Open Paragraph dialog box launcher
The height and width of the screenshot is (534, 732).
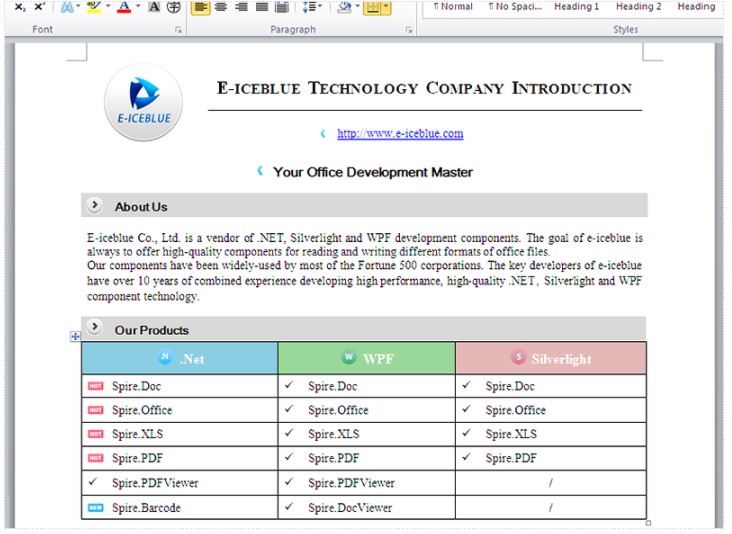point(409,30)
